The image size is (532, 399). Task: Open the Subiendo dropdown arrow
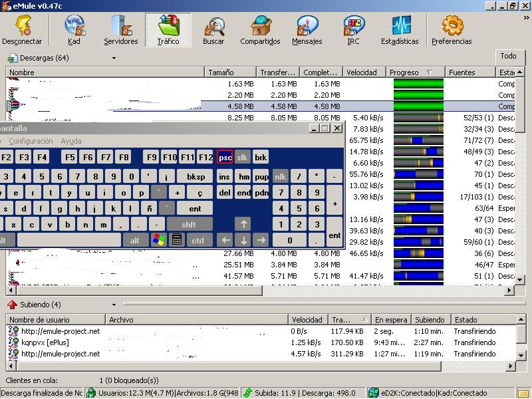coord(114,305)
